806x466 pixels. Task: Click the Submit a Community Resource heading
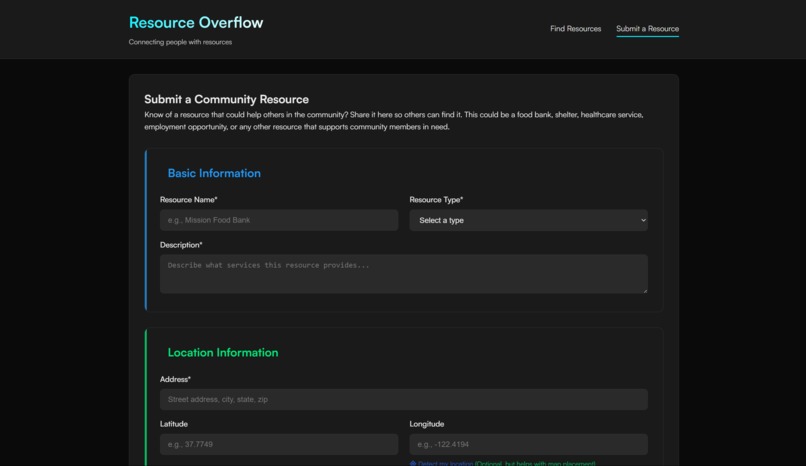(x=226, y=99)
